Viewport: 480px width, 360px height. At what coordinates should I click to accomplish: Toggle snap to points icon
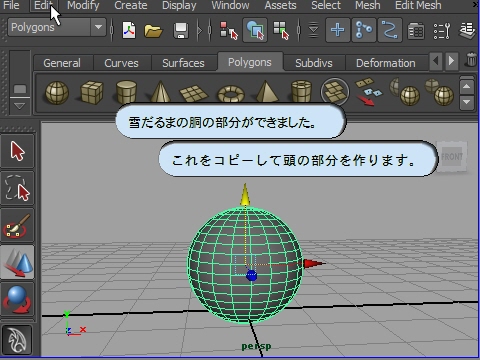coord(390,30)
